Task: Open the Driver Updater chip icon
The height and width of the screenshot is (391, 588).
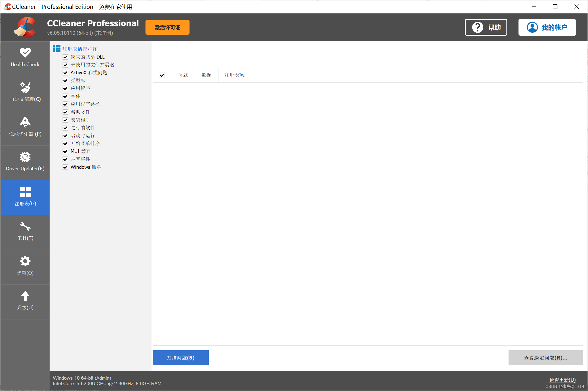Action: (x=25, y=157)
